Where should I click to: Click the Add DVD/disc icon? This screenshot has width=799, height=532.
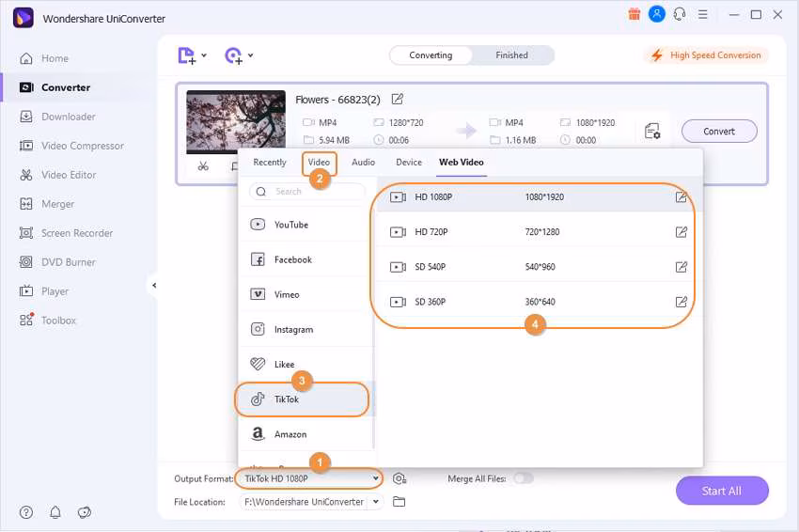233,55
